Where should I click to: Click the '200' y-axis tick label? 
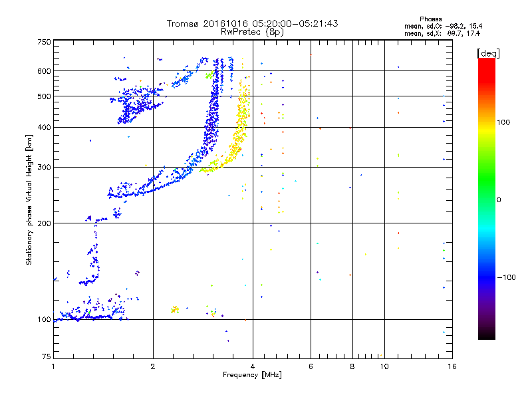click(45, 223)
